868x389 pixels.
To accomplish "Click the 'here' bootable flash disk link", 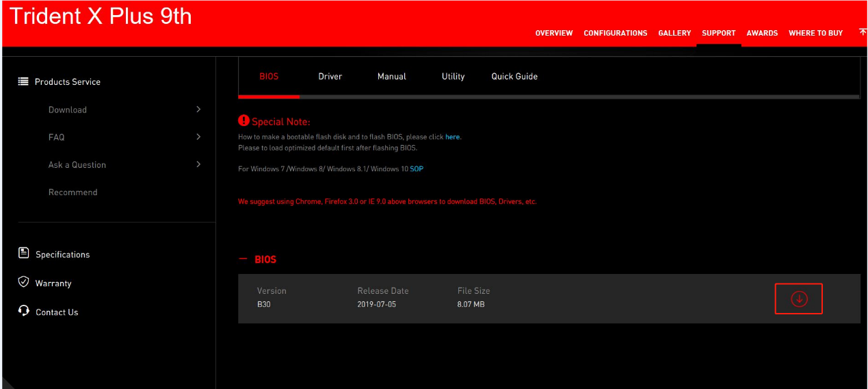I will point(452,137).
